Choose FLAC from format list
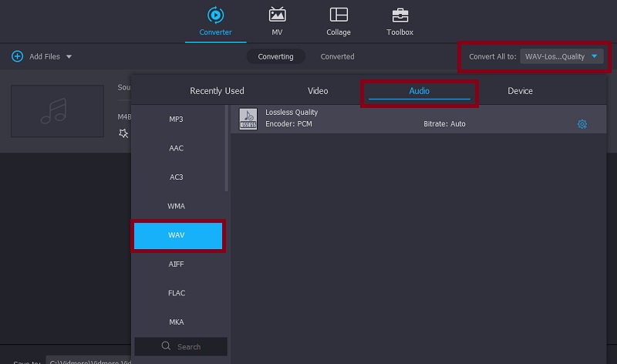This screenshot has width=617, height=364. tap(176, 293)
